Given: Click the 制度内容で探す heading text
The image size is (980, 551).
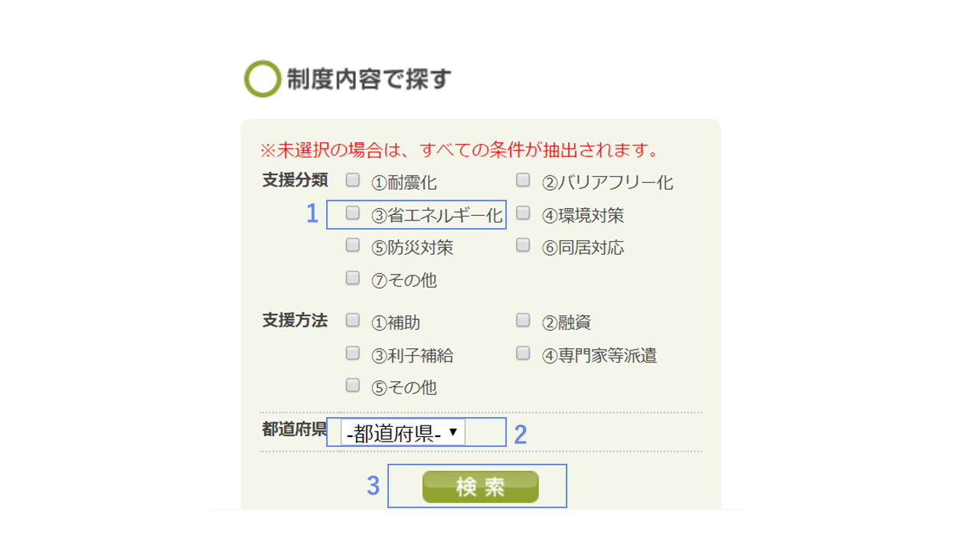Looking at the screenshot, I should [x=369, y=79].
